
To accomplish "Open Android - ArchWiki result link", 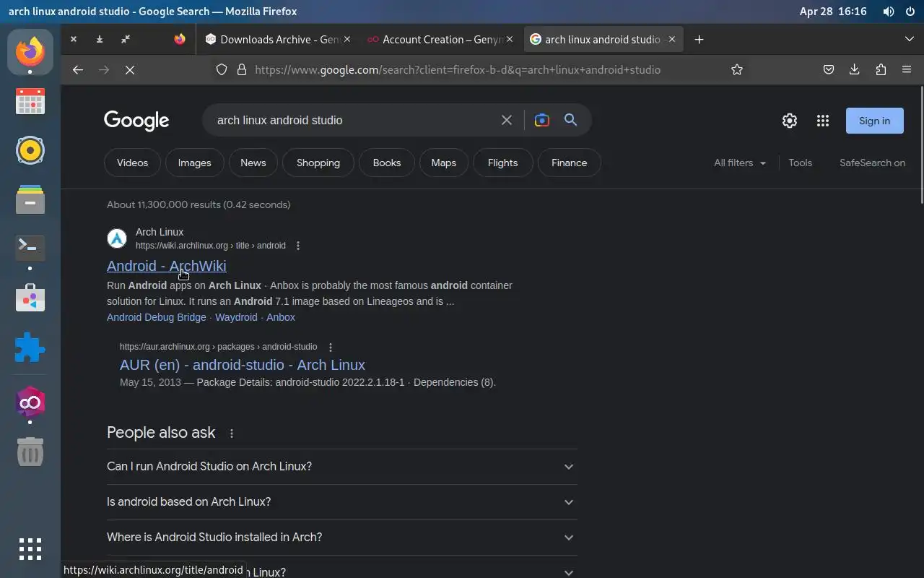I will coord(167,266).
